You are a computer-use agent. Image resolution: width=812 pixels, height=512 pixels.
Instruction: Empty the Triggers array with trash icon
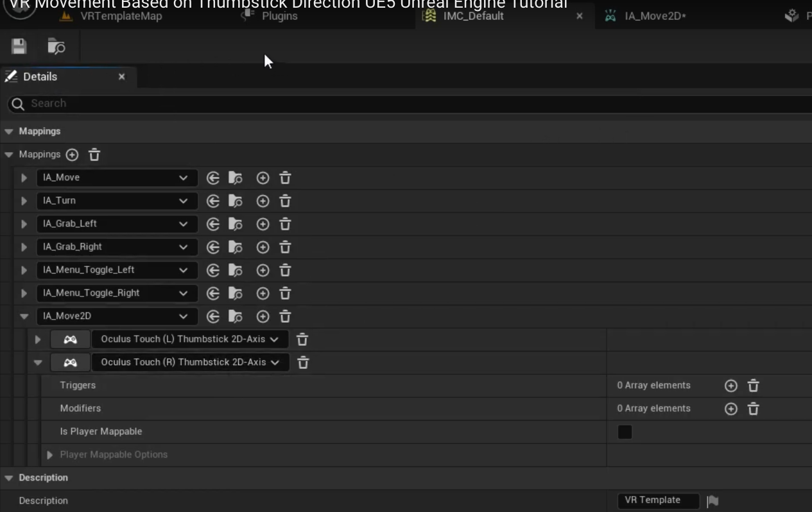[x=753, y=386]
